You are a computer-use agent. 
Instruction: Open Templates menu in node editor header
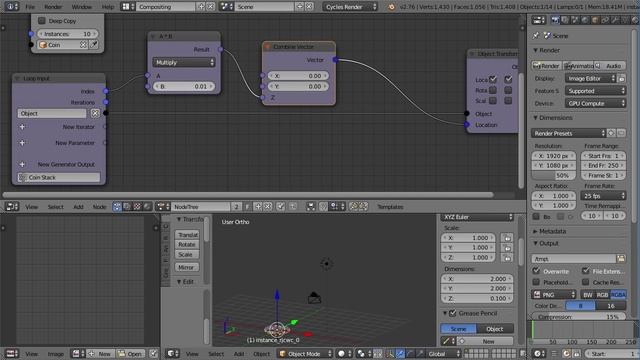(390, 207)
